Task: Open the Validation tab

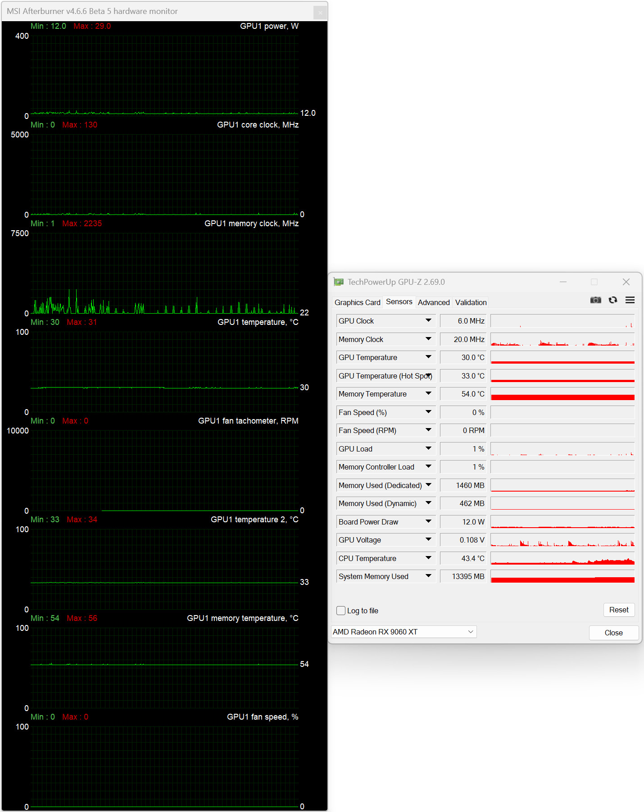Action: (x=471, y=302)
